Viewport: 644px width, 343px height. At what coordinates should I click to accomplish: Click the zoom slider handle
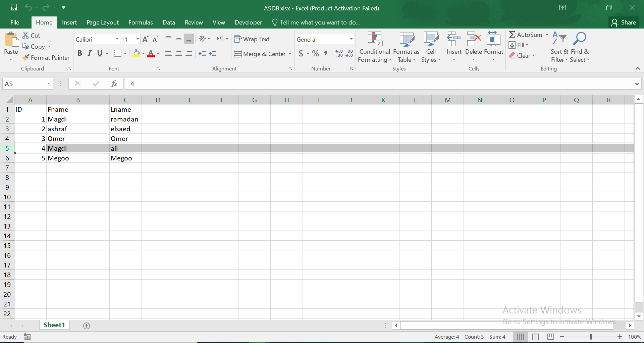(x=591, y=337)
